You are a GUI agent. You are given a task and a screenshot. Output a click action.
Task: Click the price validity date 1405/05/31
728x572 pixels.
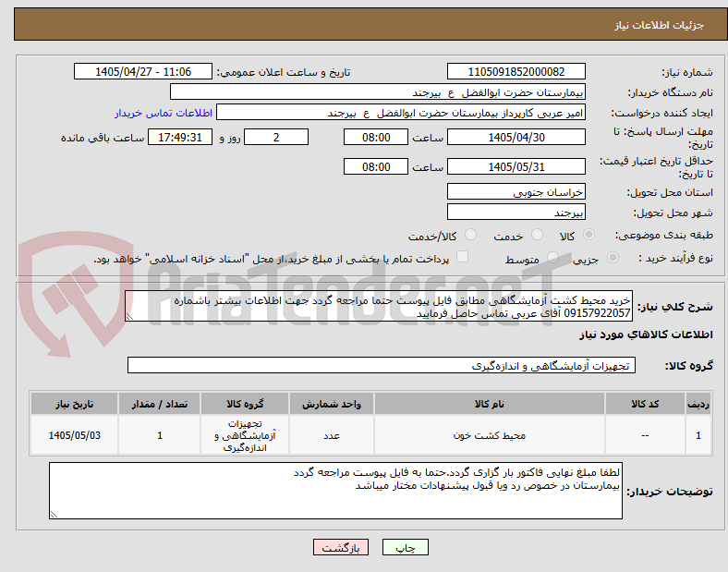pyautogui.click(x=516, y=166)
